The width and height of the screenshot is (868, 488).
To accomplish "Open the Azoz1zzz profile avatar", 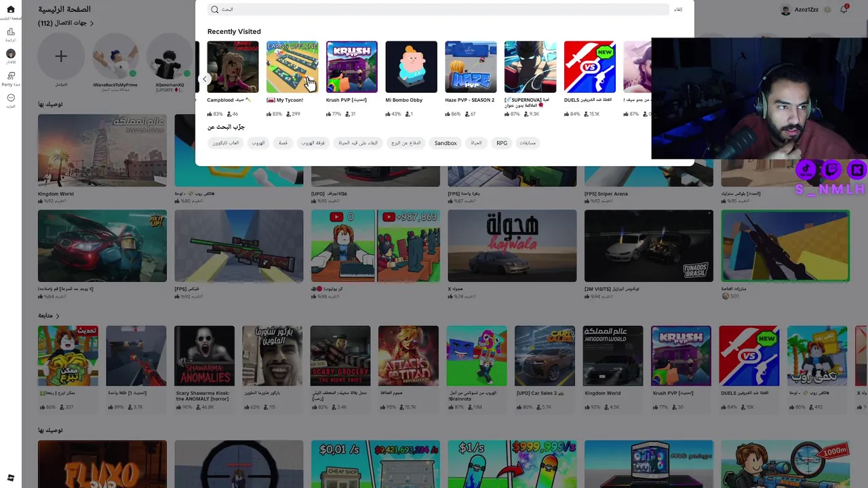I will [x=786, y=9].
